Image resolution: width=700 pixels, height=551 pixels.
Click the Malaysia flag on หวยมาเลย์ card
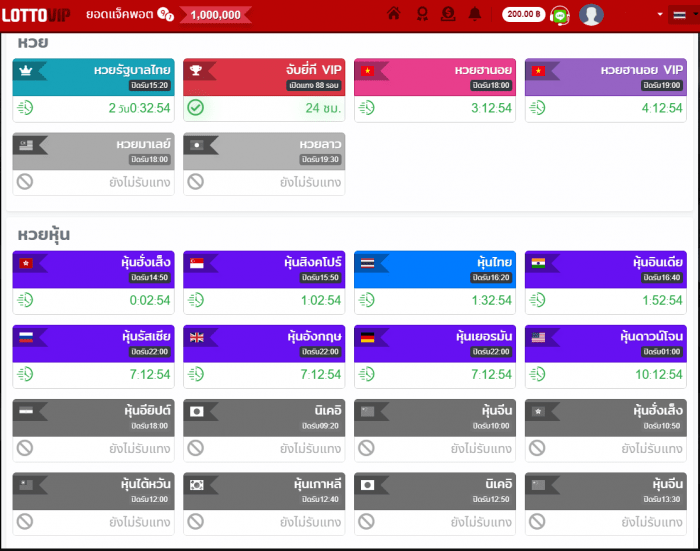[x=26, y=145]
